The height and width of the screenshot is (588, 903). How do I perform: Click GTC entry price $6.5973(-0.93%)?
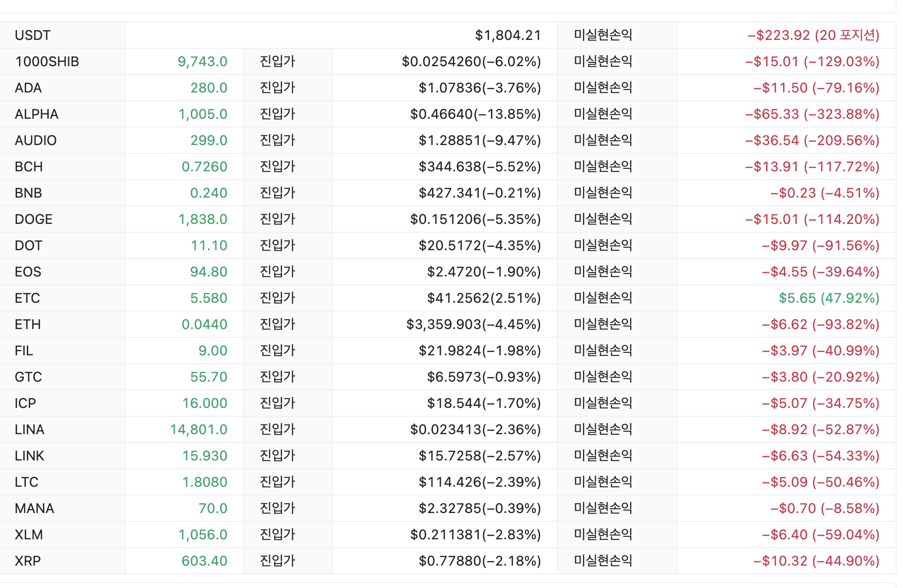coord(484,377)
